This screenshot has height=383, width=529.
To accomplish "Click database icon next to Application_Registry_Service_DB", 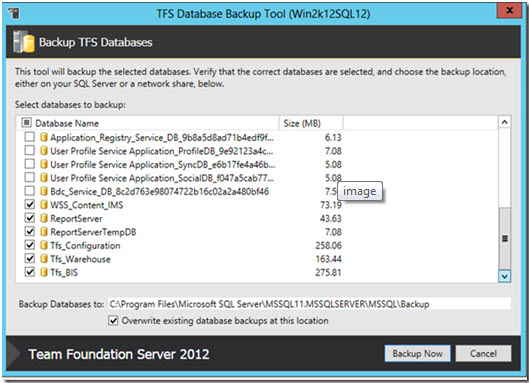I will pyautogui.click(x=44, y=137).
